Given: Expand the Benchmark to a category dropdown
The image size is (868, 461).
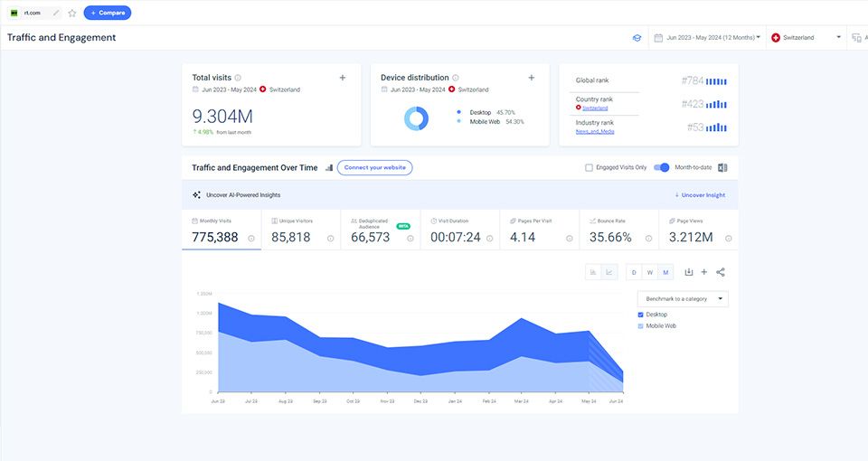Looking at the screenshot, I should pyautogui.click(x=683, y=298).
